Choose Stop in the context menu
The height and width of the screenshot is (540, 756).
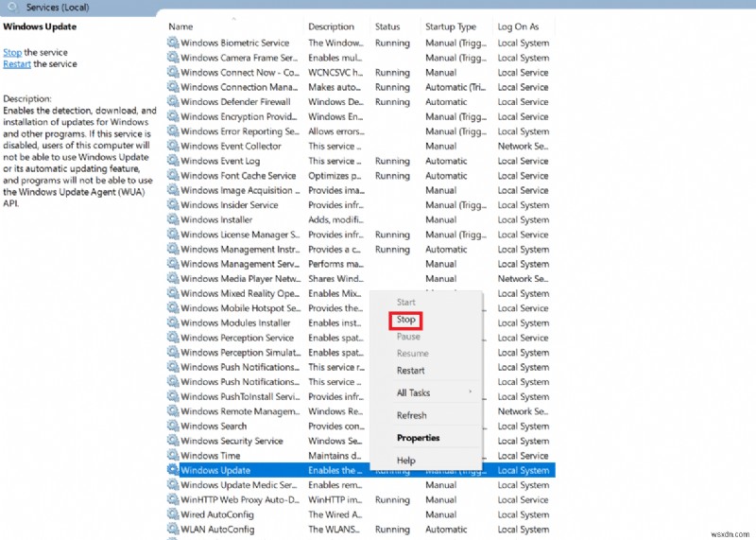(405, 320)
